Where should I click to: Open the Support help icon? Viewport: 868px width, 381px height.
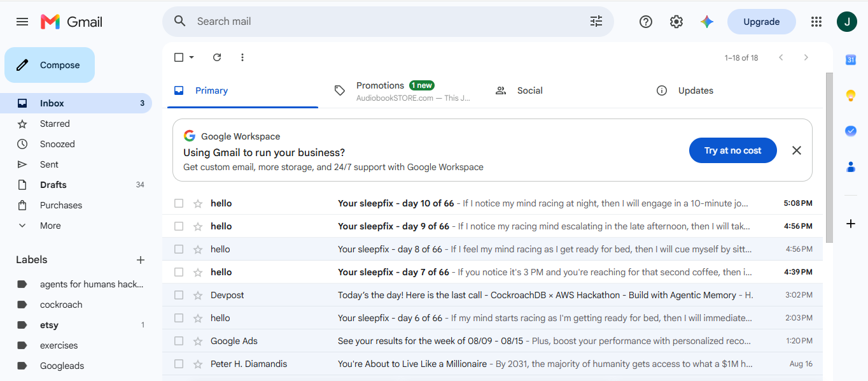pyautogui.click(x=646, y=22)
